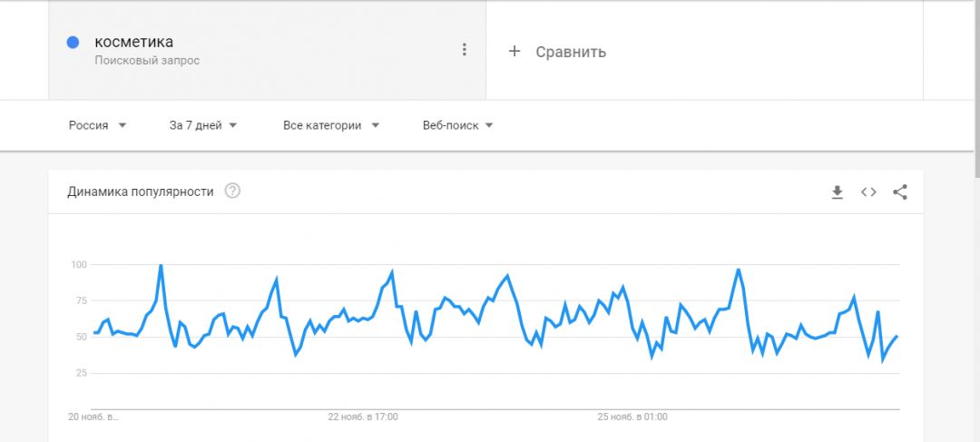The image size is (980, 442).
Task: Select the 25 нояб. в 01:00 axis label
Action: (632, 417)
